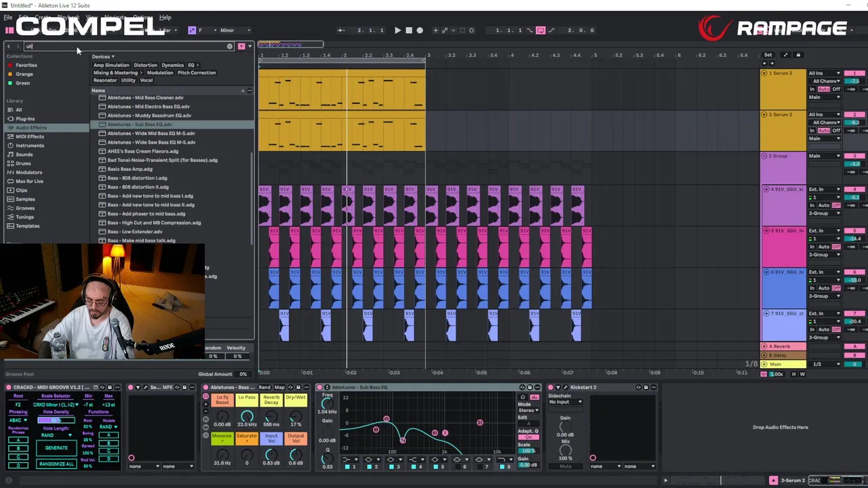Enable EQ filter band 6 activator

457,466
